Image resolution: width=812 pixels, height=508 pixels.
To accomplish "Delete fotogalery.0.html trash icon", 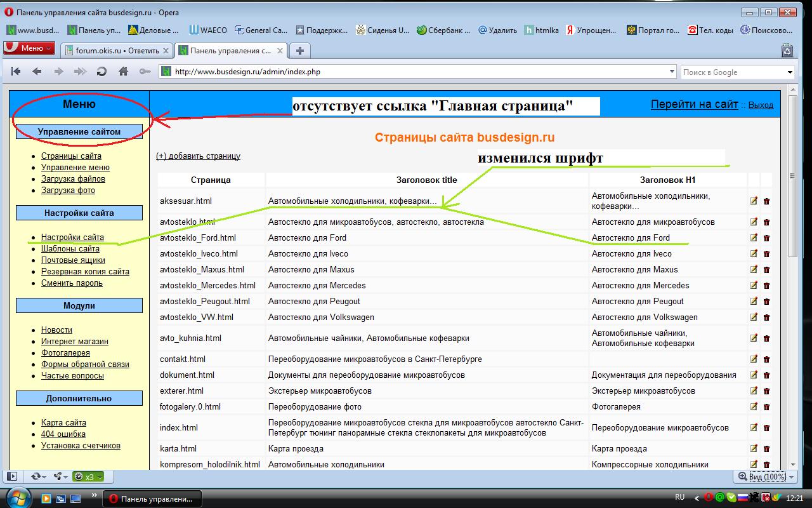I will (x=766, y=407).
